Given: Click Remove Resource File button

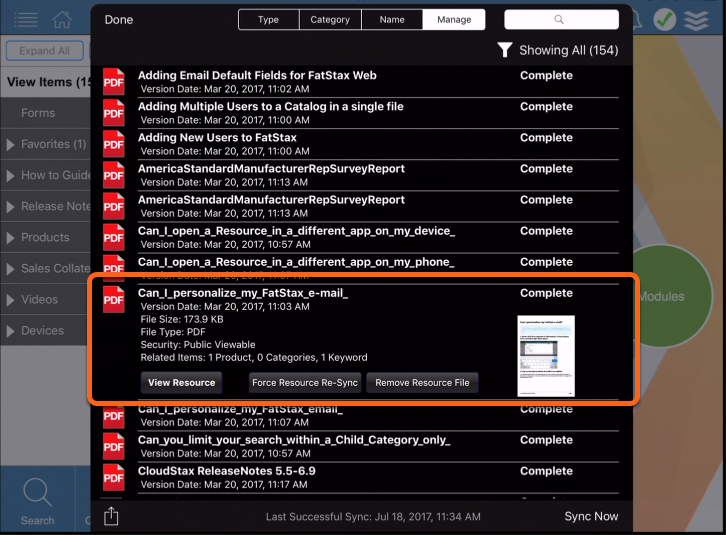Looking at the screenshot, I should click(x=422, y=383).
